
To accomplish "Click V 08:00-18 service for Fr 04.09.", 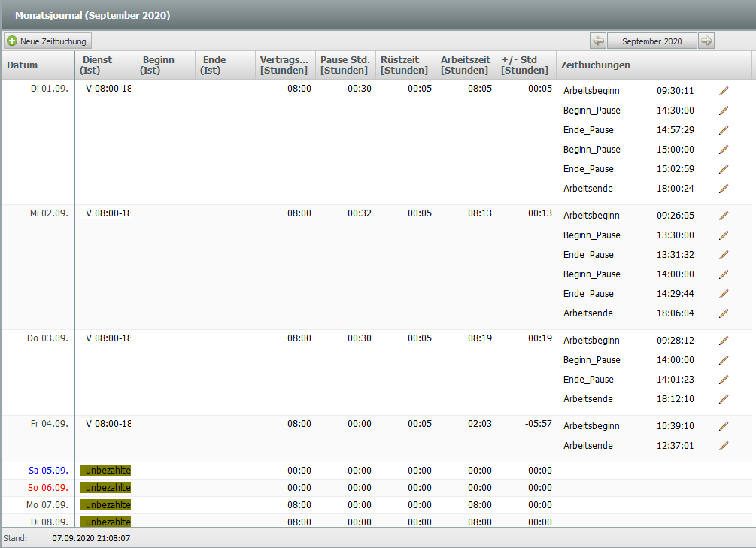I will click(108, 424).
